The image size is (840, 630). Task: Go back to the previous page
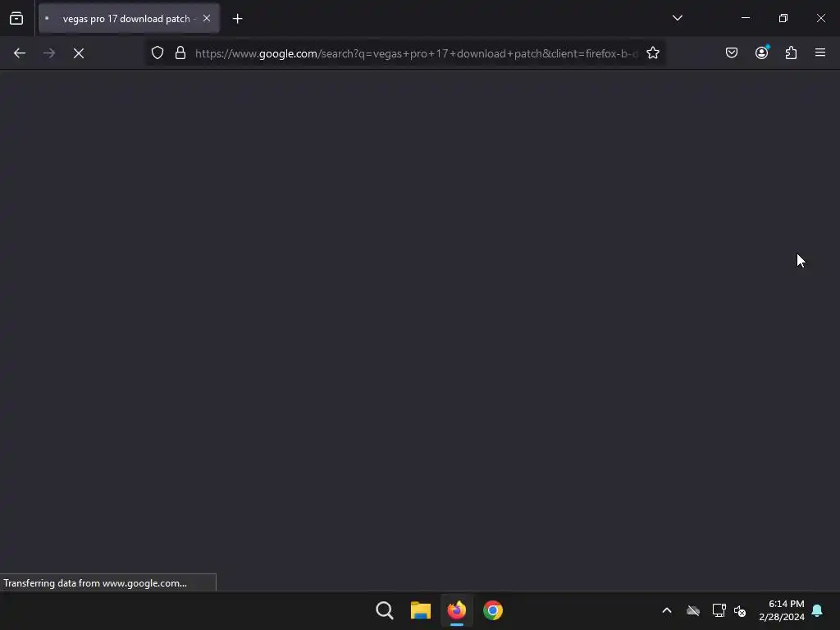[20, 53]
